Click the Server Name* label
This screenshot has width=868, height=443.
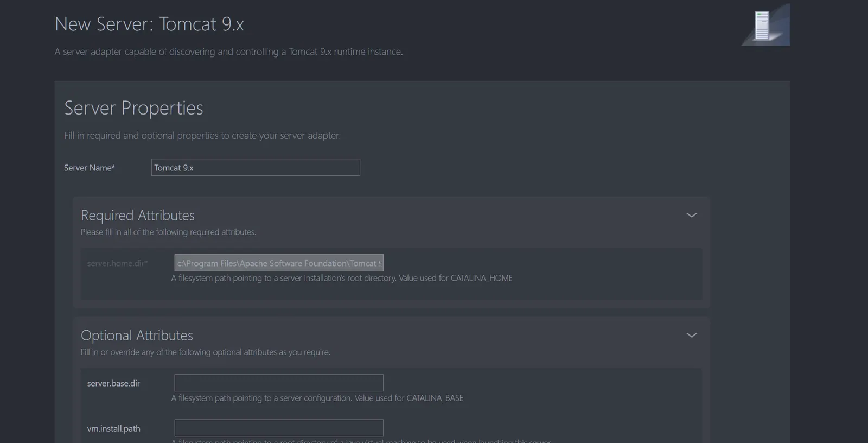[x=90, y=168]
